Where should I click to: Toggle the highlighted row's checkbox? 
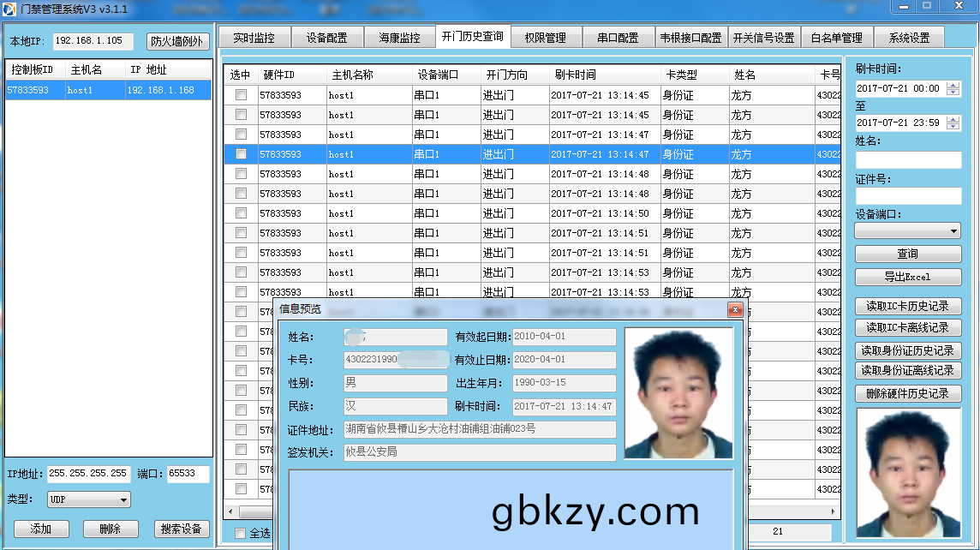241,154
